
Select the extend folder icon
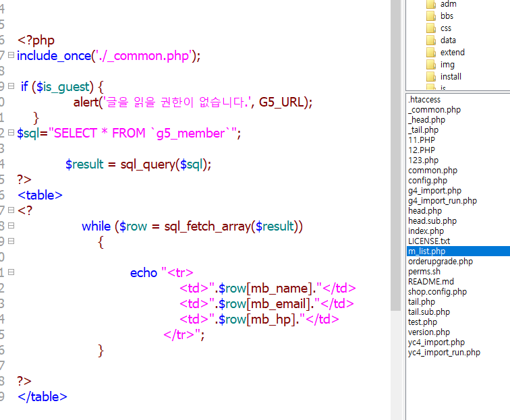[x=432, y=53]
